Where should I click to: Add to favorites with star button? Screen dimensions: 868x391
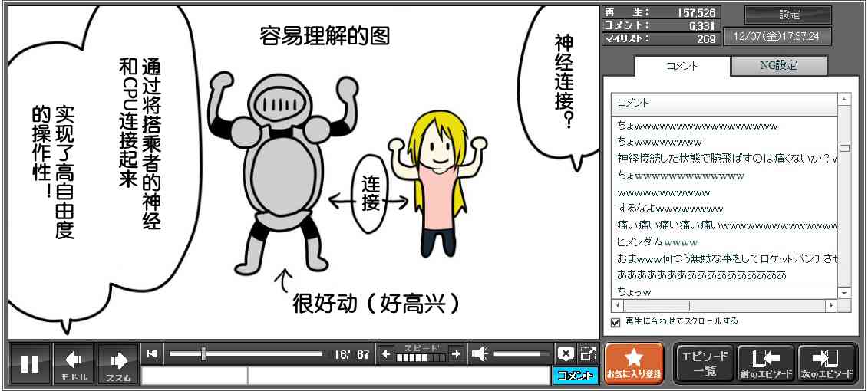coord(634,363)
